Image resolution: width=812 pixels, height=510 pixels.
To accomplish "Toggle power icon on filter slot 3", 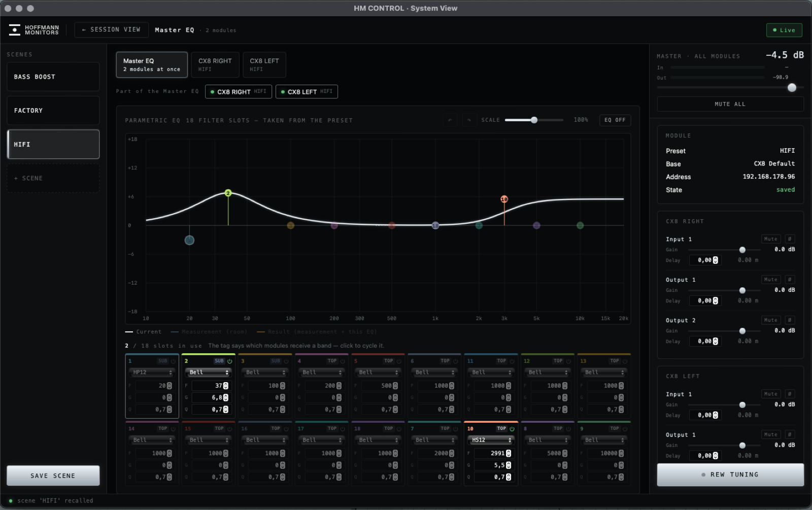I will point(286,361).
